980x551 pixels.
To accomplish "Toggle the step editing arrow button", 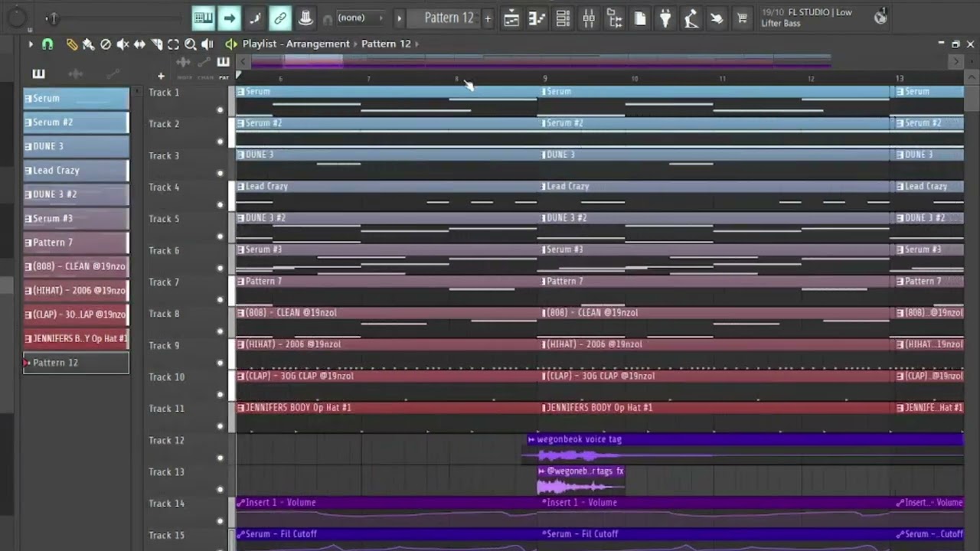I will (229, 18).
